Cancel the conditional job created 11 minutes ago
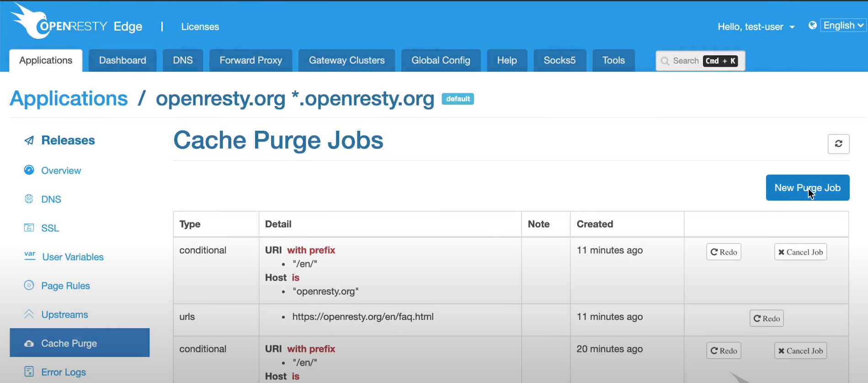Screen dimensions: 868x383 [x=800, y=252]
